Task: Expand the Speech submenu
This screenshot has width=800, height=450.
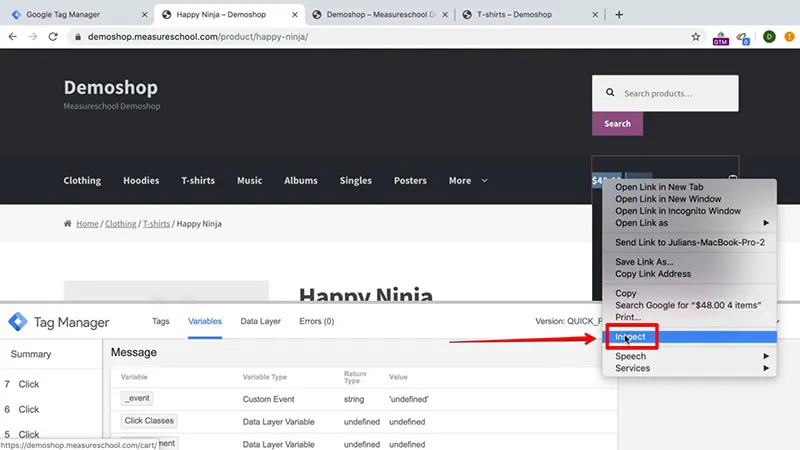Action: point(689,356)
